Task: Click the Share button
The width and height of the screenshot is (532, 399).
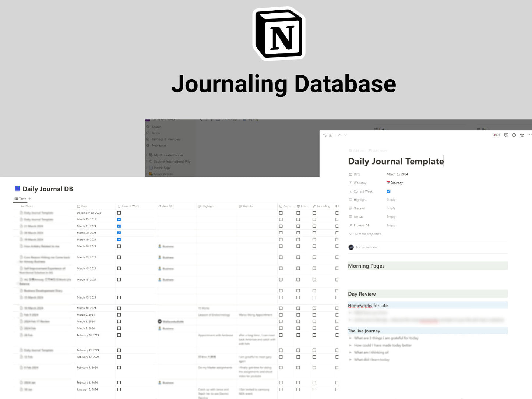Action: click(496, 135)
